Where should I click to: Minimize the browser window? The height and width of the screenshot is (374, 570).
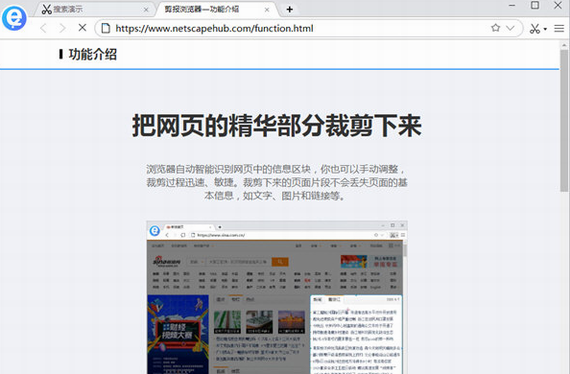click(x=512, y=5)
